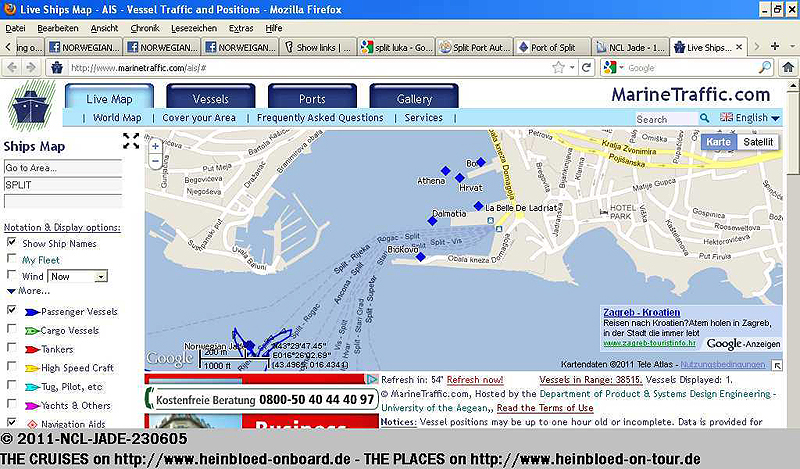Select La Belle De Ladriat marker

pos(478,206)
